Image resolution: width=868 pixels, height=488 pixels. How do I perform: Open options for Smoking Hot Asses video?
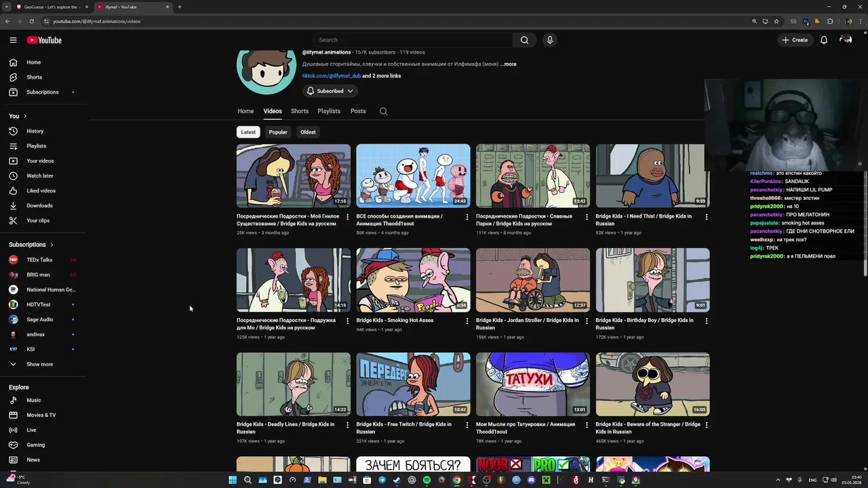(x=467, y=321)
